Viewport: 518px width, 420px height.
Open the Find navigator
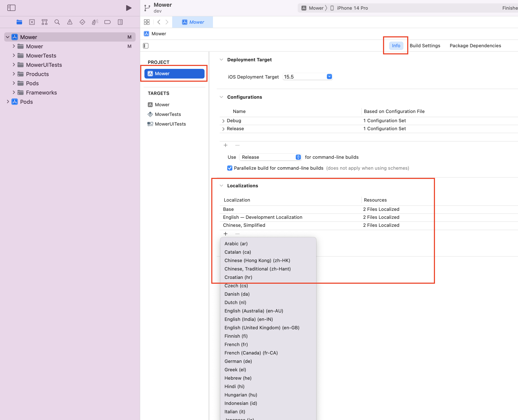(x=57, y=22)
